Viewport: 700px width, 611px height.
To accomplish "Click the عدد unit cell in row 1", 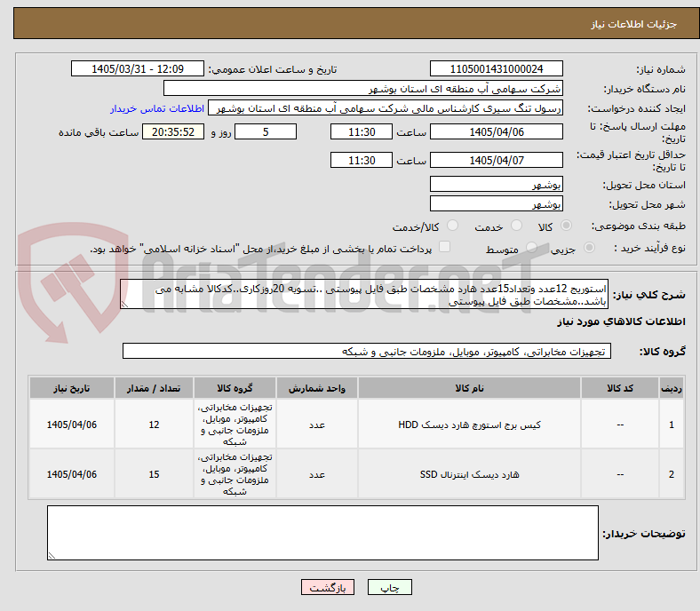I will [317, 424].
